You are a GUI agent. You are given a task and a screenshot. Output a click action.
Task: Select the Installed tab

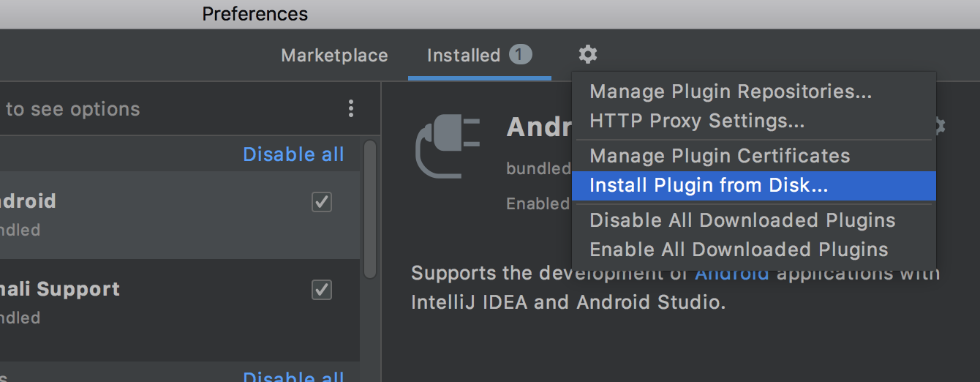tap(464, 56)
